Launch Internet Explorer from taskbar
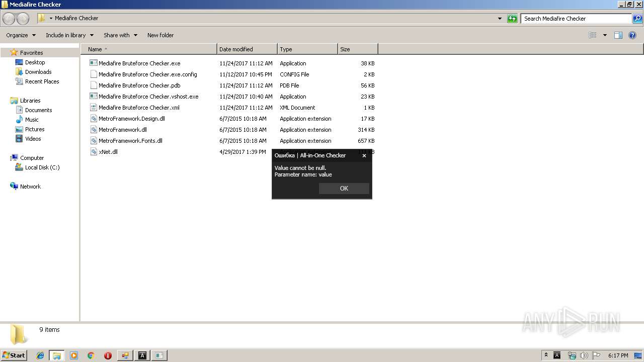The image size is (644, 362). coord(40,355)
